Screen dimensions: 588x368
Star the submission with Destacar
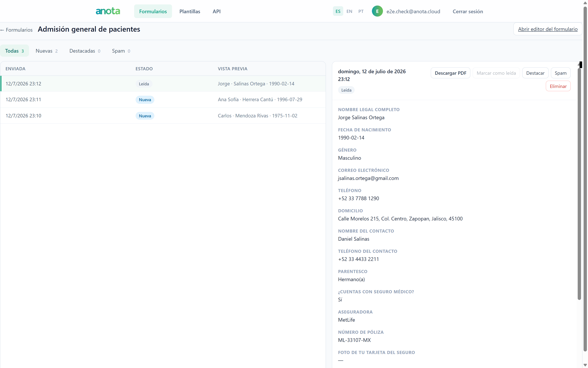535,73
